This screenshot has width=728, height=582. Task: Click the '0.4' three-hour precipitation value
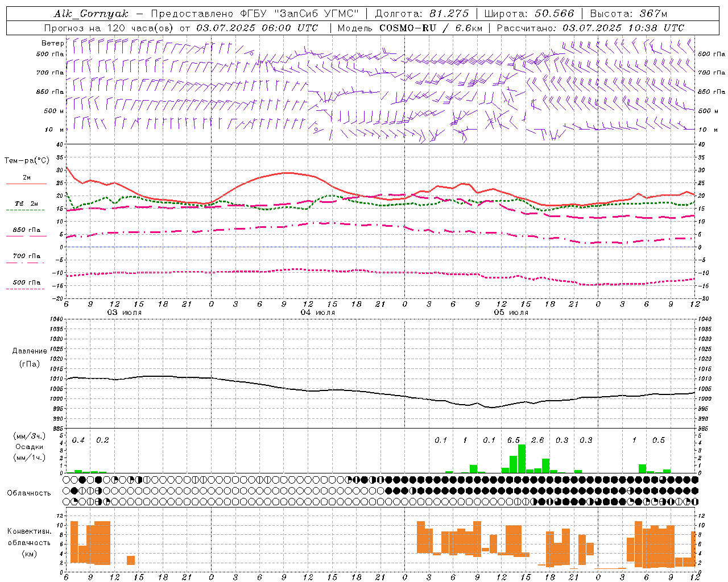click(78, 440)
